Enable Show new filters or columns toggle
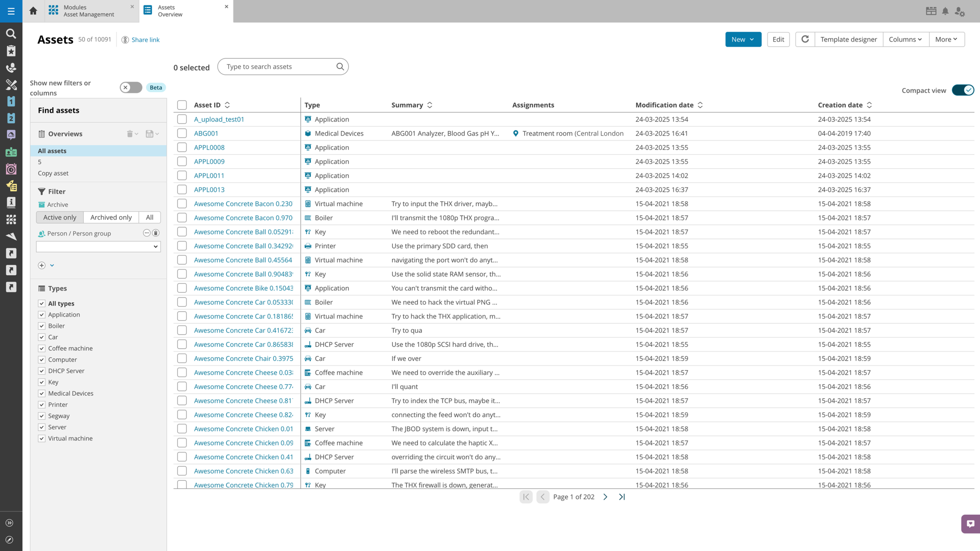980x551 pixels. (x=131, y=87)
